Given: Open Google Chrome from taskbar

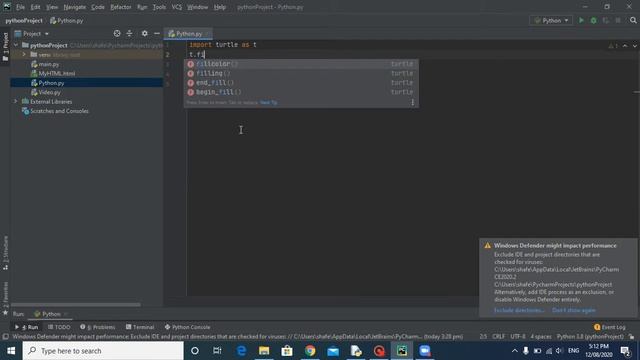Looking at the screenshot, I should [x=310, y=351].
